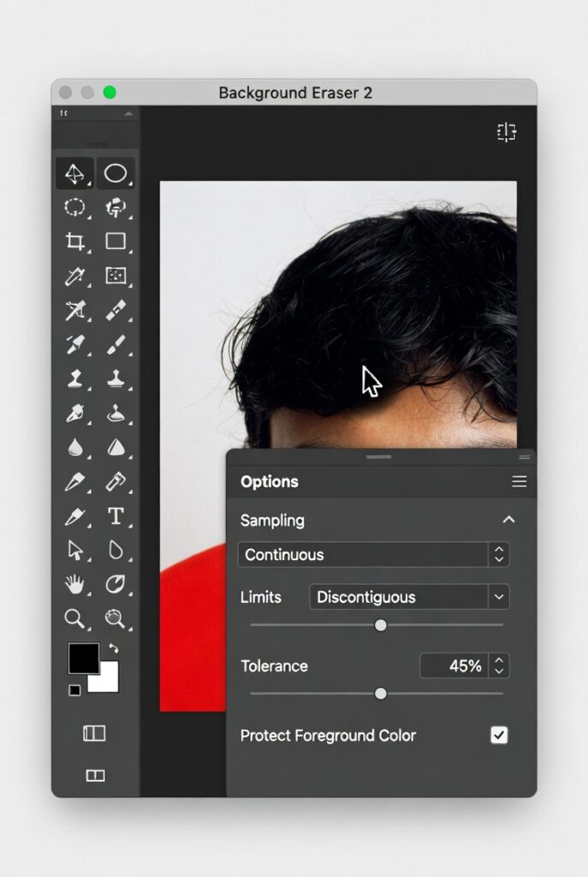Choose the cone-shaped Sharpen tool
The height and width of the screenshot is (877, 588).
point(116,447)
